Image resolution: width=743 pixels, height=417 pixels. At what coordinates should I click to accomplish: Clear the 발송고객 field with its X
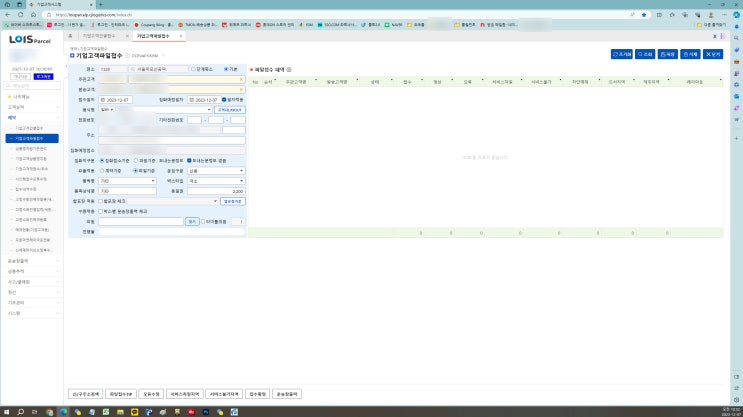(x=241, y=90)
